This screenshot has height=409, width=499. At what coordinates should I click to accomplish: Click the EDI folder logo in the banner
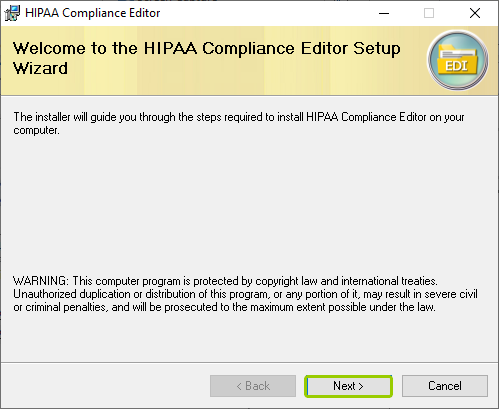[x=458, y=60]
